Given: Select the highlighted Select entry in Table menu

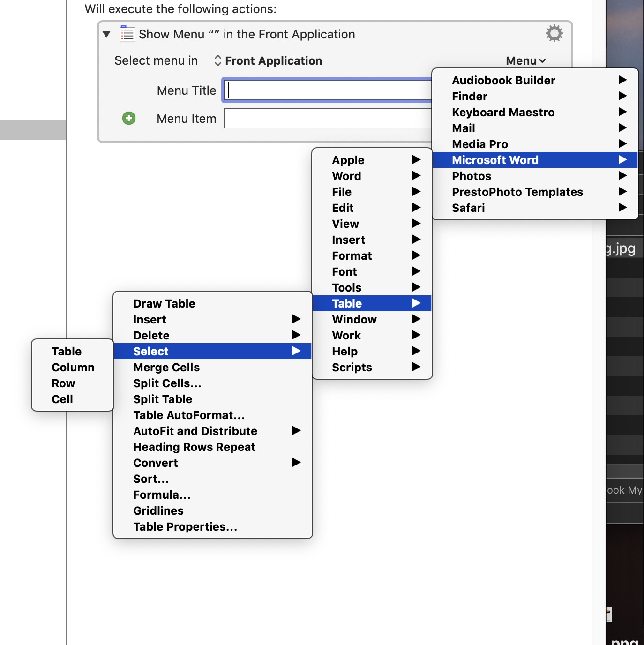Looking at the screenshot, I should 213,352.
